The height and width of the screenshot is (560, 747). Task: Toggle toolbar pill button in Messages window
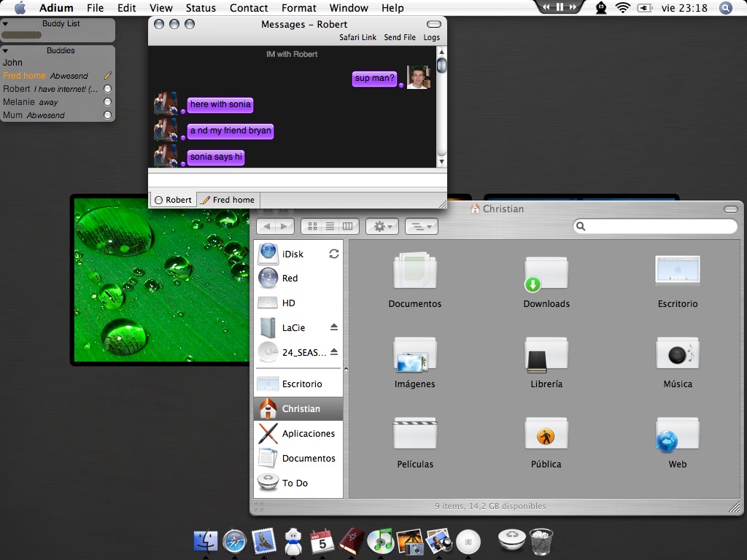coord(433,24)
